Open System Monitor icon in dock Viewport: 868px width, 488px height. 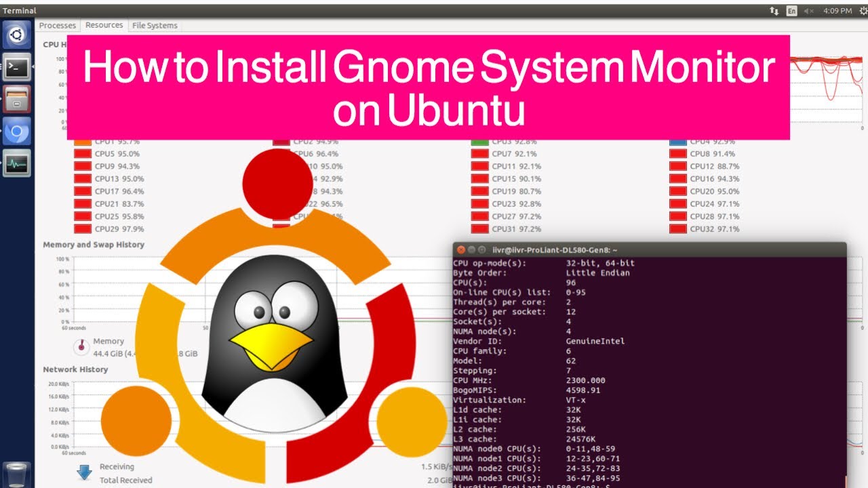point(17,163)
